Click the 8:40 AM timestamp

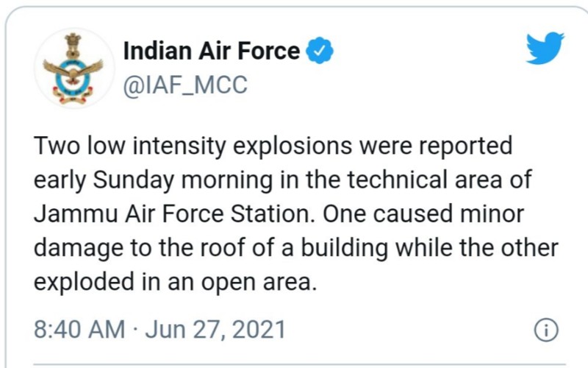tap(79, 329)
